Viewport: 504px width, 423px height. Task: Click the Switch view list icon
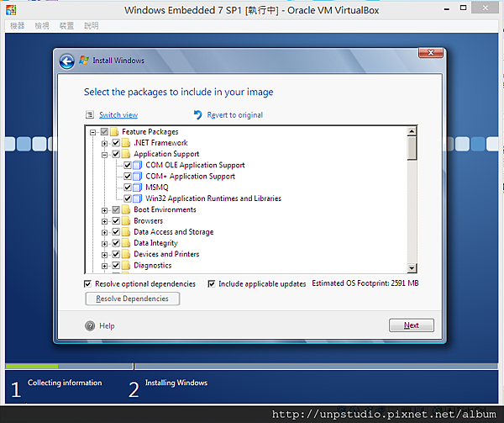click(x=90, y=114)
